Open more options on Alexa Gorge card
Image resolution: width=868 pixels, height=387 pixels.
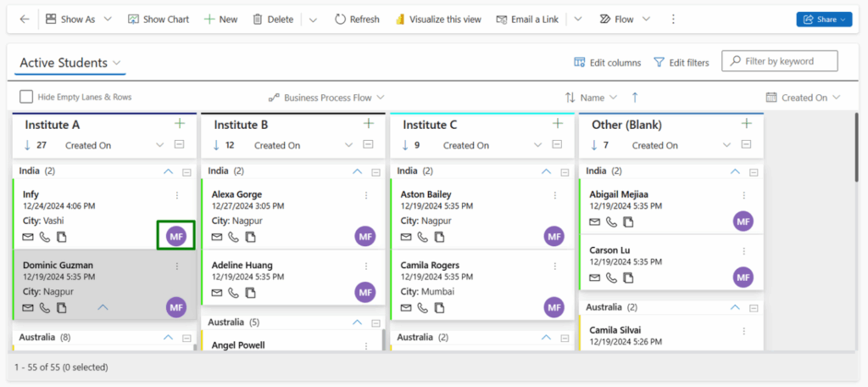pos(366,195)
